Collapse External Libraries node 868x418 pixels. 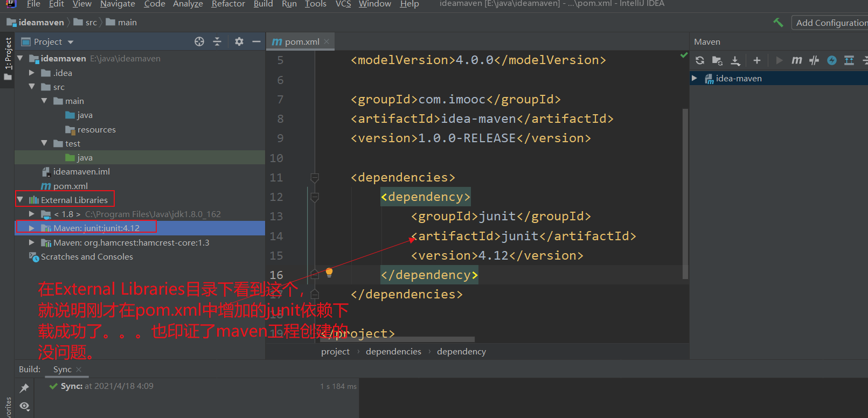[20, 200]
